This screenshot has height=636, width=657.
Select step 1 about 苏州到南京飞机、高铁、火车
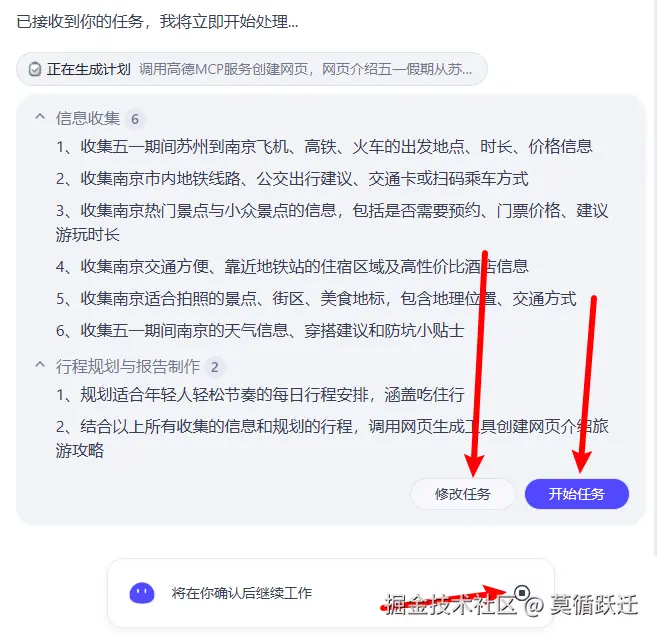tap(324, 147)
